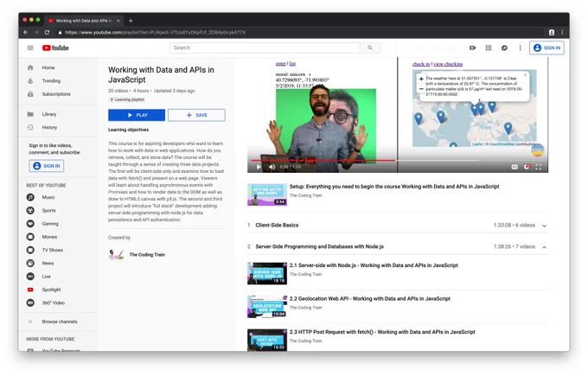The width and height of the screenshot is (588, 376).
Task: Click the search magnifier button
Action: click(x=370, y=48)
